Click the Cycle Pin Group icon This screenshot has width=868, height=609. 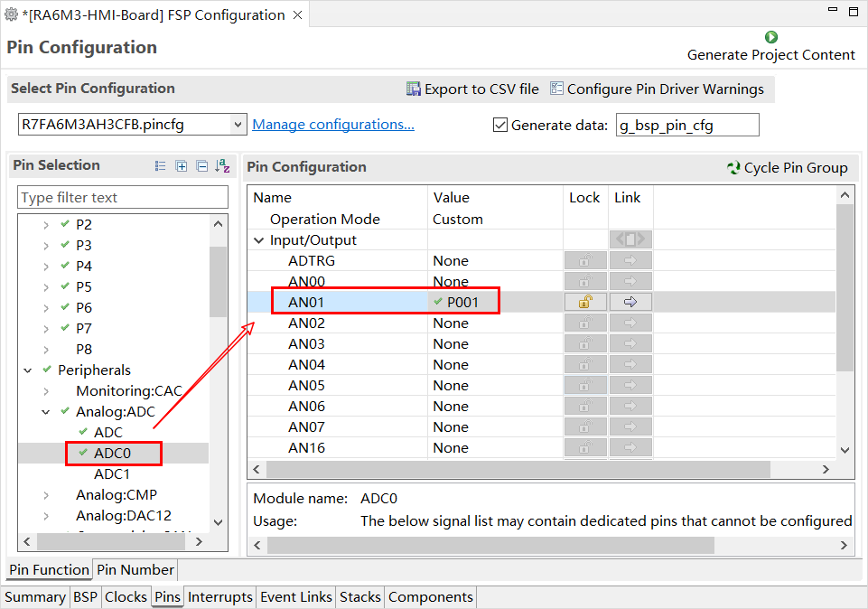[733, 168]
